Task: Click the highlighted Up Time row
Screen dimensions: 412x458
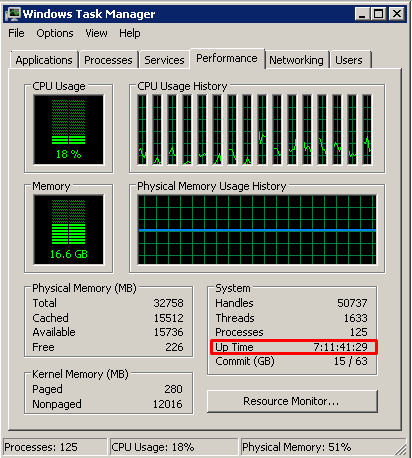Action: pyautogui.click(x=294, y=347)
